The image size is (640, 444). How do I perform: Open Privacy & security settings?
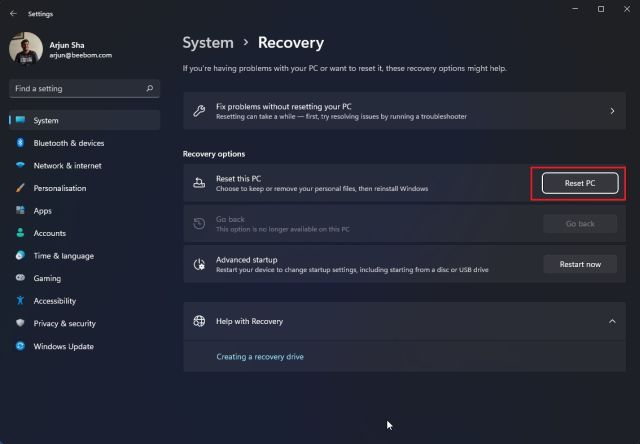coord(64,324)
